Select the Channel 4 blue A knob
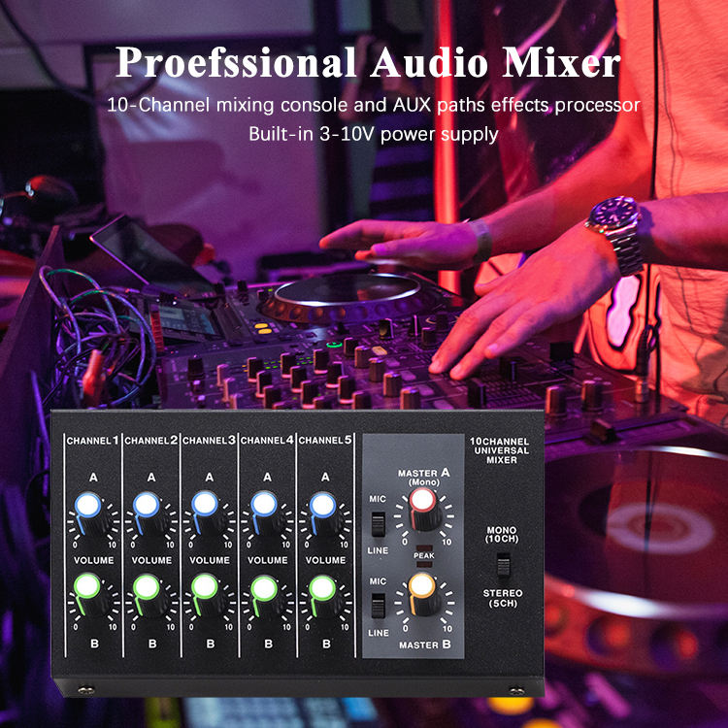This screenshot has width=728, height=728. pos(263,505)
